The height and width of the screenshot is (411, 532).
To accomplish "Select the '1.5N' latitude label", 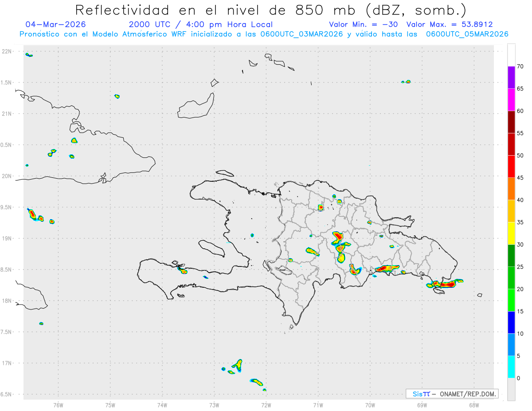I will coord(7,82).
